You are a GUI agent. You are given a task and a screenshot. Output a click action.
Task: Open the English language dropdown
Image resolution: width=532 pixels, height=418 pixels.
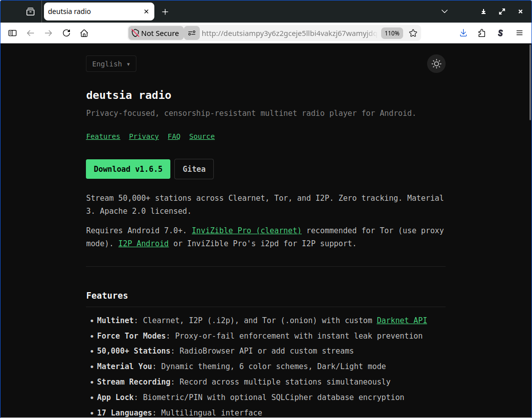[x=111, y=64]
